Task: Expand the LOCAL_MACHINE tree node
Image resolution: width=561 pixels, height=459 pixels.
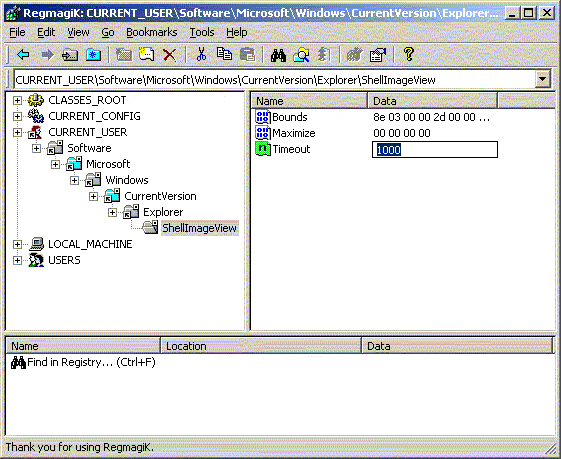Action: (x=17, y=244)
